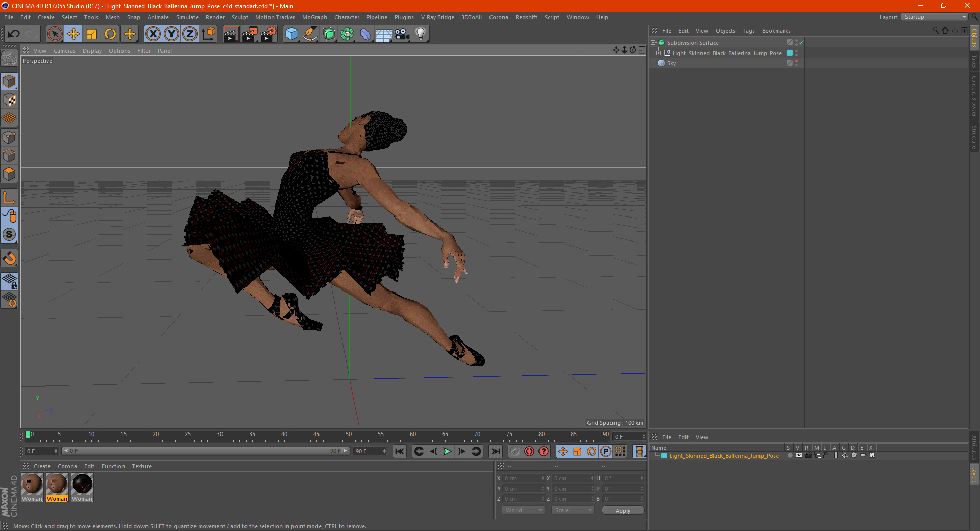Screen dimensions: 980x531
Task: Open the World coordinate dropdown
Action: (x=523, y=510)
